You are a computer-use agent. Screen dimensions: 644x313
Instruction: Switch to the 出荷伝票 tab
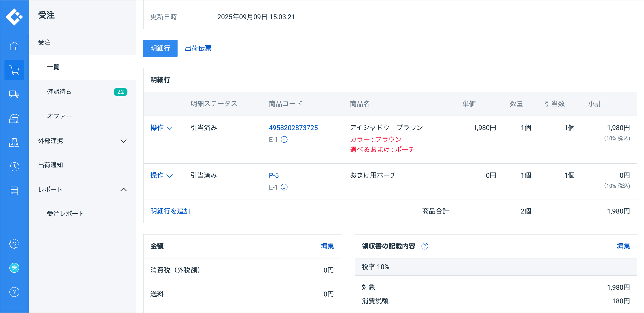[x=198, y=48]
